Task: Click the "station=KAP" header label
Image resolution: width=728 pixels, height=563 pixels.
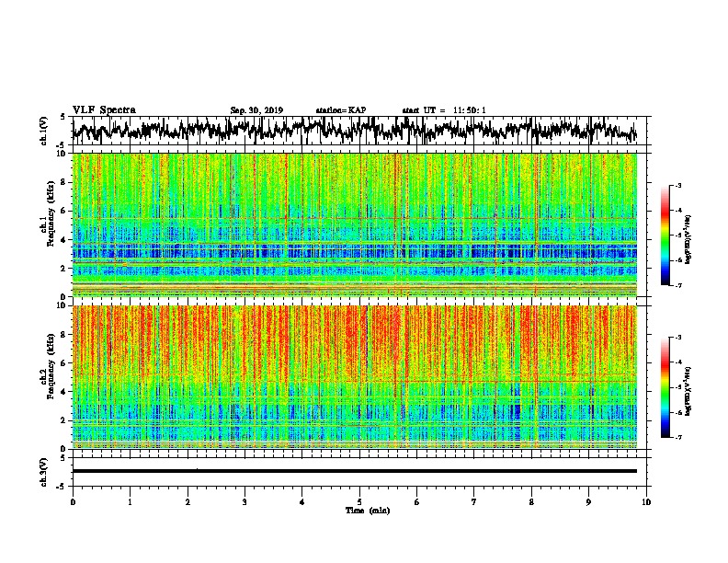Action: tap(341, 110)
